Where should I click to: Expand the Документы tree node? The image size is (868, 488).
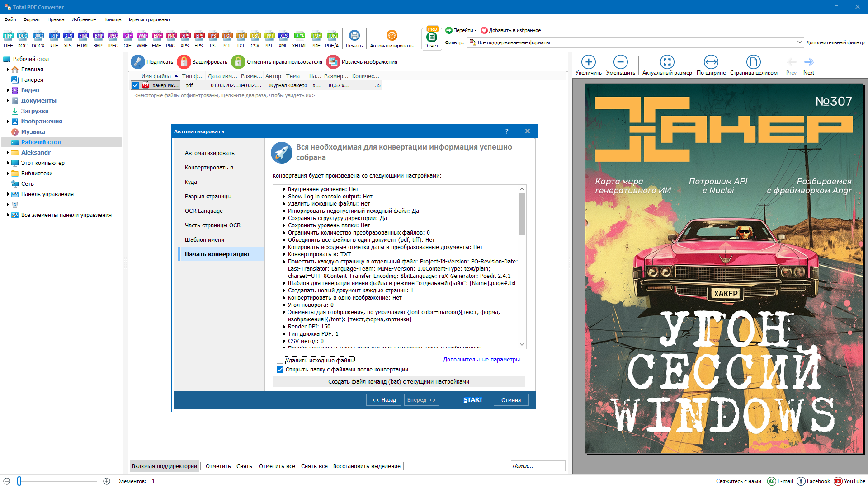coord(8,101)
